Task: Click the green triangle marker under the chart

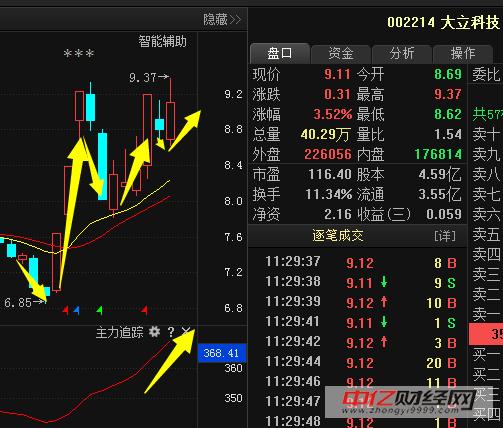Action: coord(99,311)
